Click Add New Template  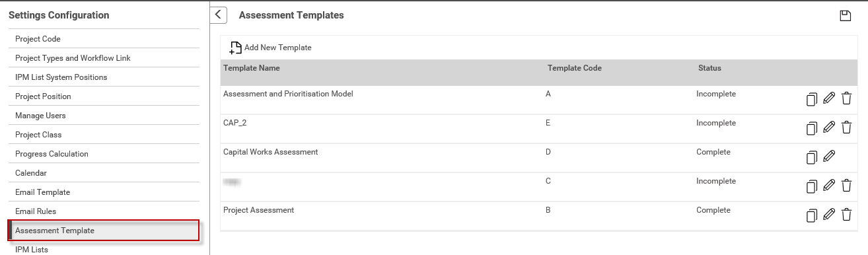270,48
